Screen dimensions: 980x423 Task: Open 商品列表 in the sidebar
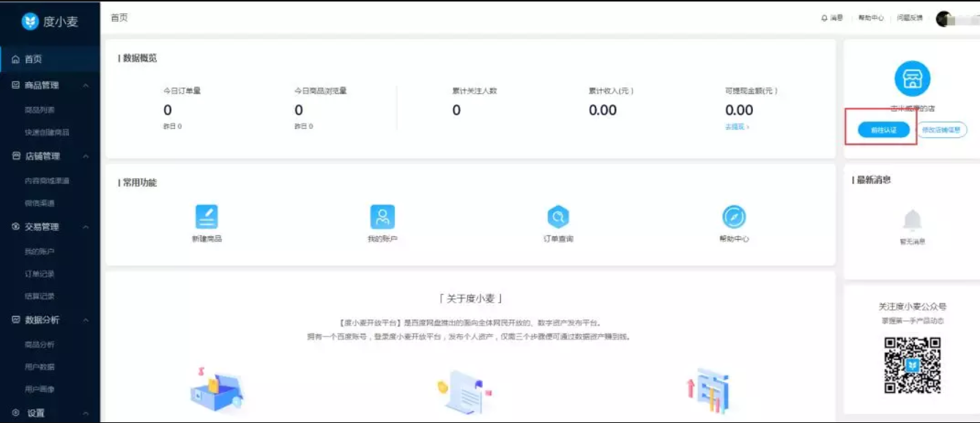click(x=40, y=110)
